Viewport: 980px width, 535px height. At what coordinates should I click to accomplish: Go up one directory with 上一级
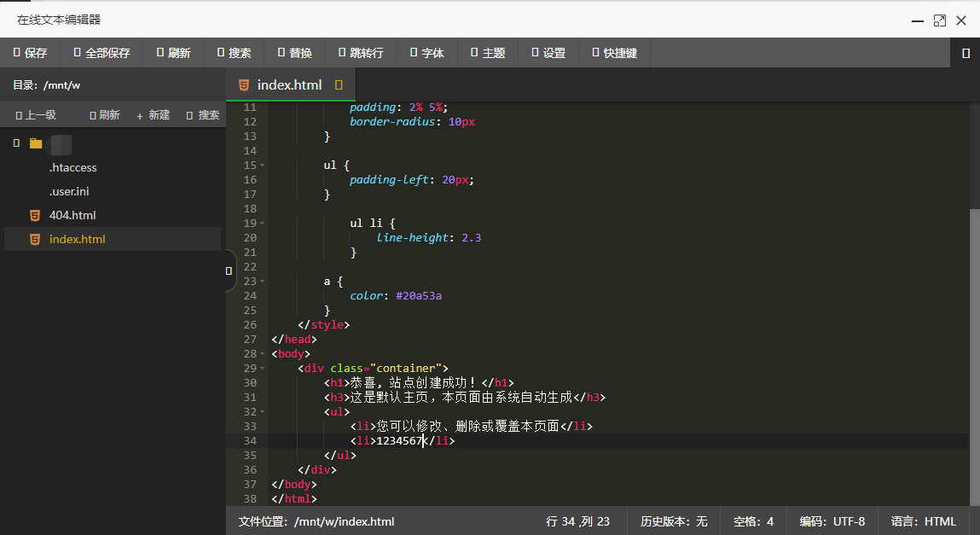36,115
